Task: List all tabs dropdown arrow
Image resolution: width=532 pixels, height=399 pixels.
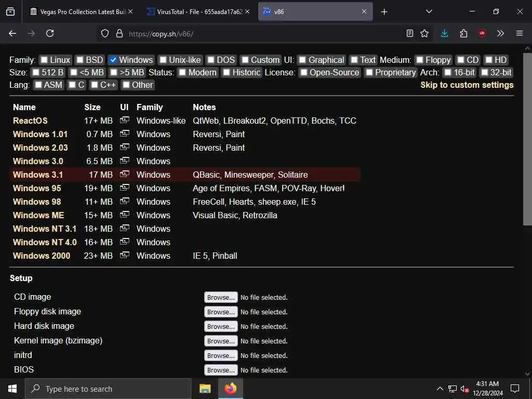Action: click(429, 11)
